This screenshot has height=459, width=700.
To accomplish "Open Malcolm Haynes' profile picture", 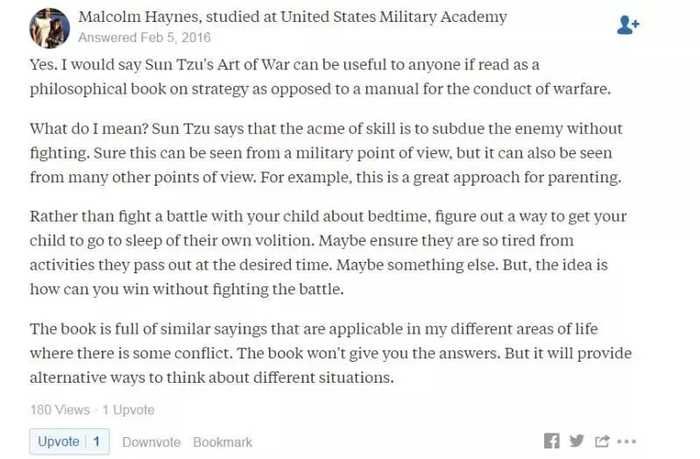I will tap(48, 27).
